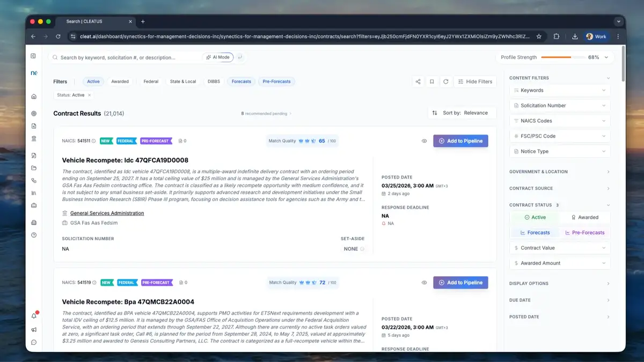Click the info icon beside set-aside NONE
The width and height of the screenshot is (644, 362).
click(x=362, y=249)
